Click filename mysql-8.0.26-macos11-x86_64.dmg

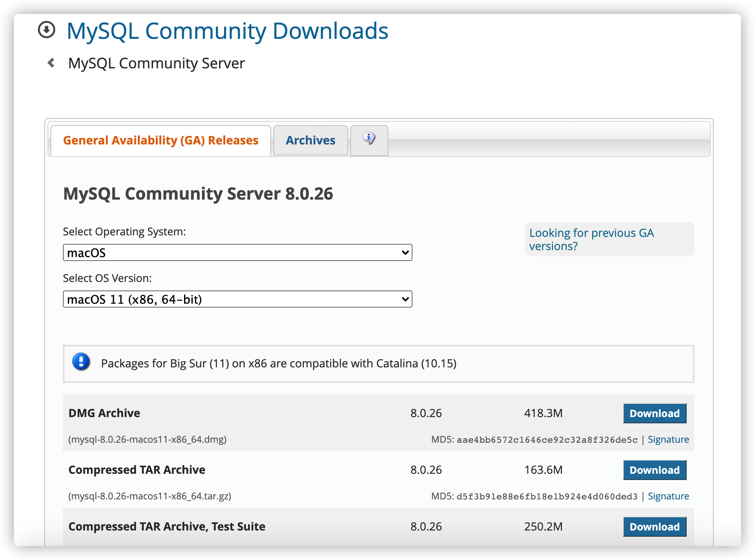[x=147, y=439]
